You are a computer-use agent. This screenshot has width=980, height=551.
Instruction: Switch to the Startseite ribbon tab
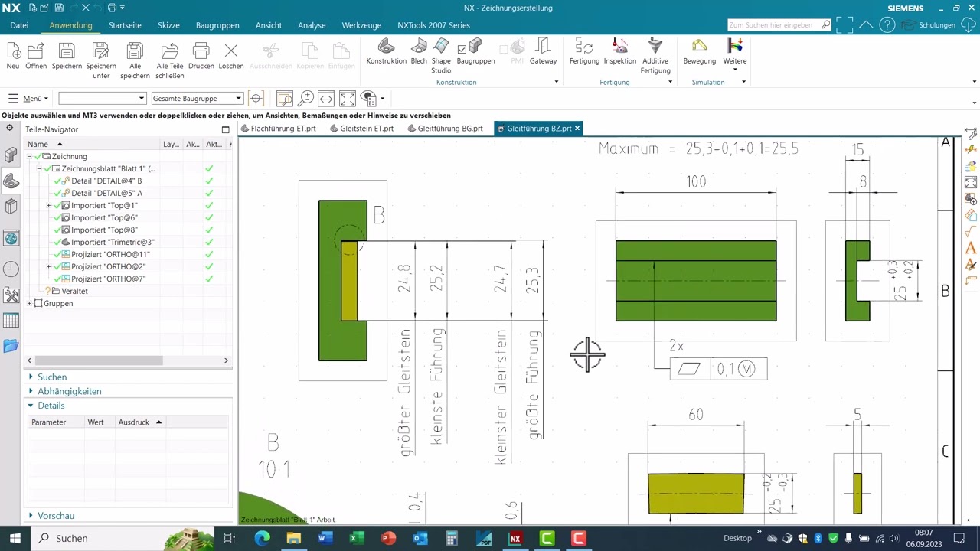pyautogui.click(x=125, y=25)
